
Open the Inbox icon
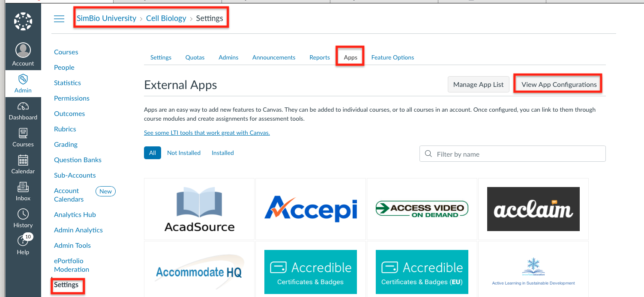(23, 187)
